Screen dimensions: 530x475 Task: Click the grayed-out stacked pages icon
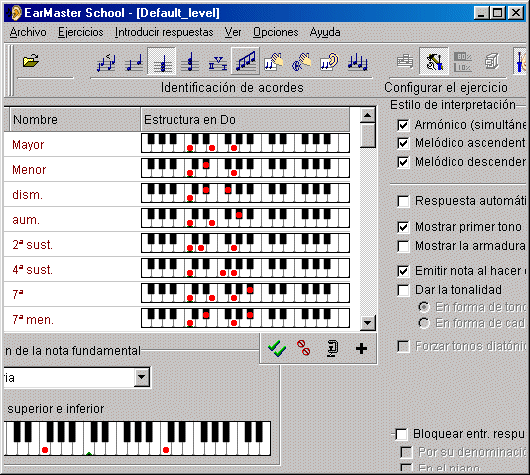pos(492,62)
